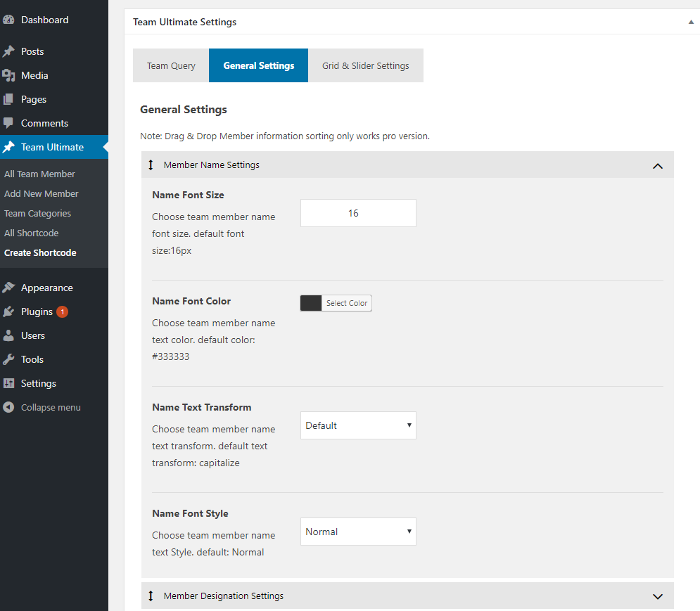Collapse the admin sidebar menu
This screenshot has width=700, height=611.
pyautogui.click(x=41, y=407)
